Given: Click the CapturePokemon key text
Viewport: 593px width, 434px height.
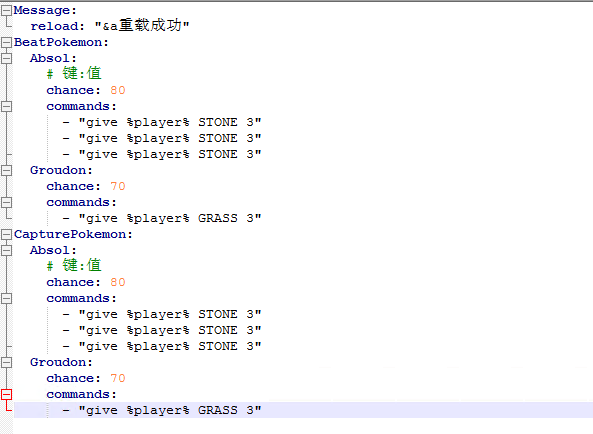Looking at the screenshot, I should [73, 234].
